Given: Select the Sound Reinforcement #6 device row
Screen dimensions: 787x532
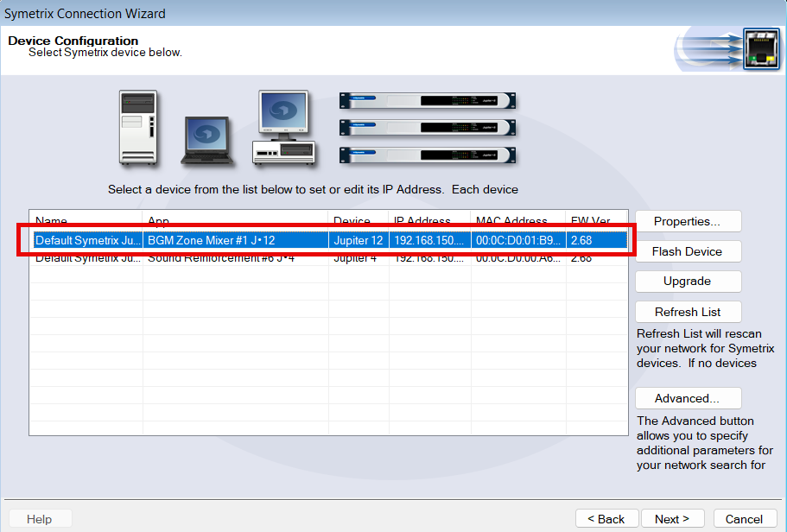Looking at the screenshot, I should click(x=330, y=258).
